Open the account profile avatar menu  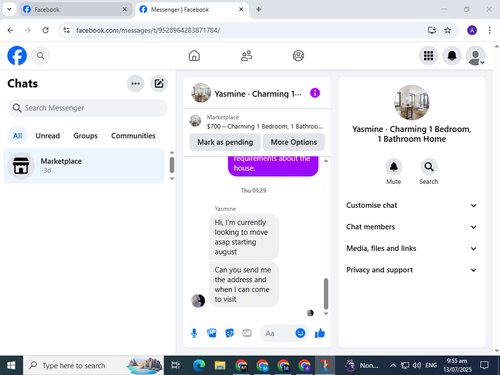coord(475,56)
